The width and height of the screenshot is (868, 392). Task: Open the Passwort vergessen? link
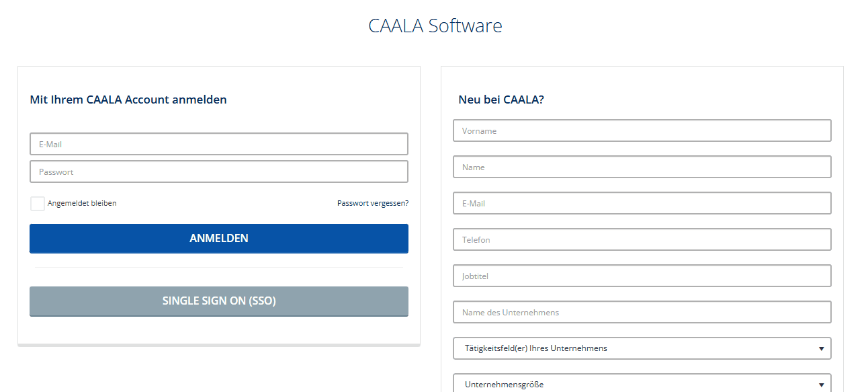372,203
